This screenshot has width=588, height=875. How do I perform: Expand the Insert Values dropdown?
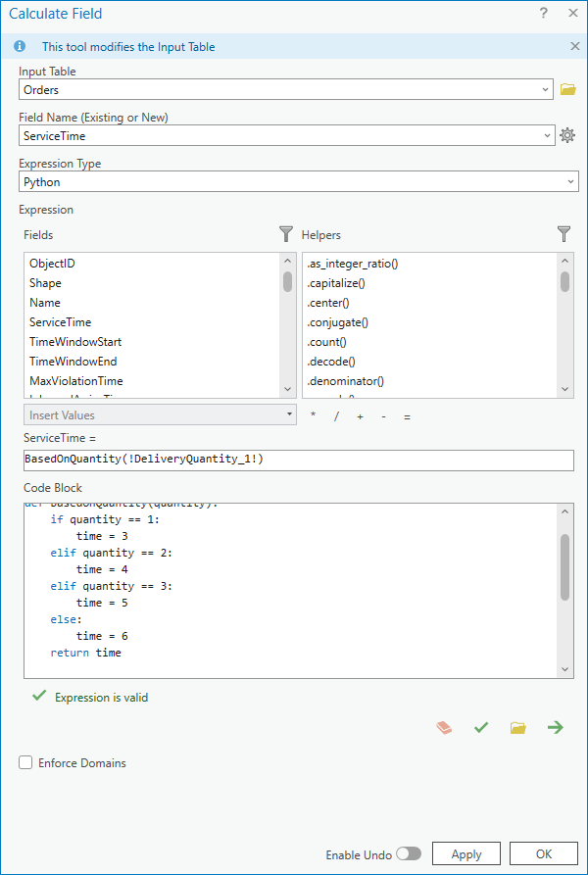coord(288,415)
